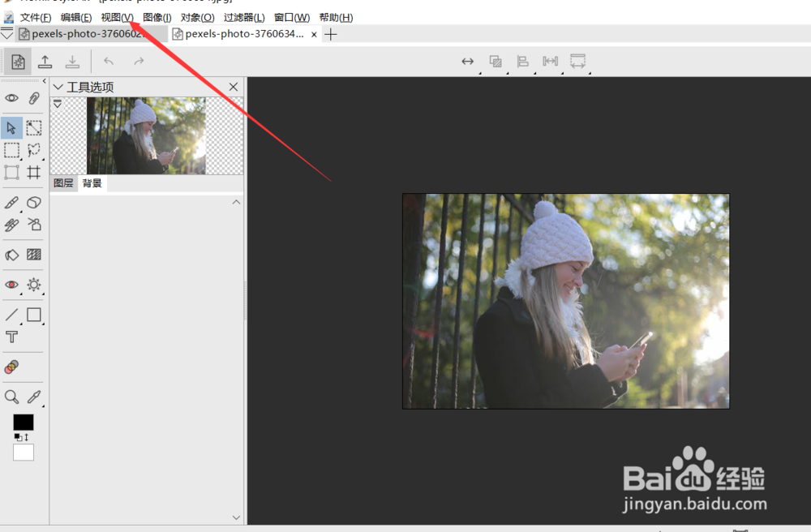The width and height of the screenshot is (811, 532).
Task: Select the paintbrush tool
Action: [x=11, y=202]
